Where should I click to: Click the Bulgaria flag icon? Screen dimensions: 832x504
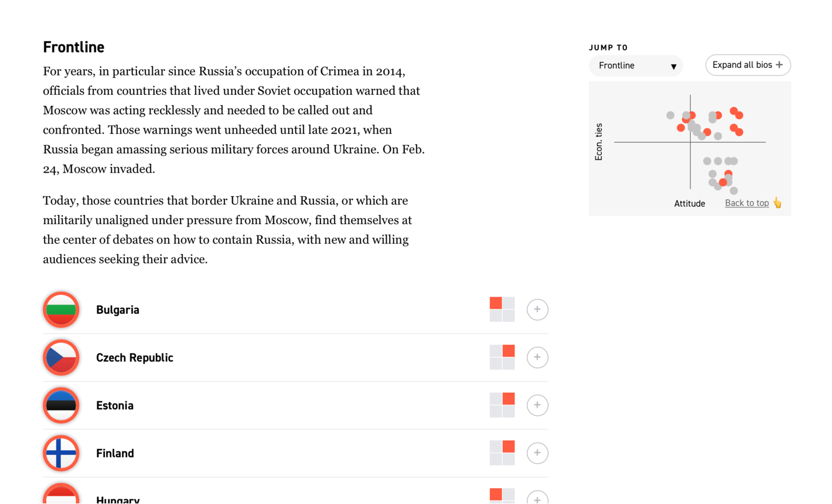pos(61,310)
